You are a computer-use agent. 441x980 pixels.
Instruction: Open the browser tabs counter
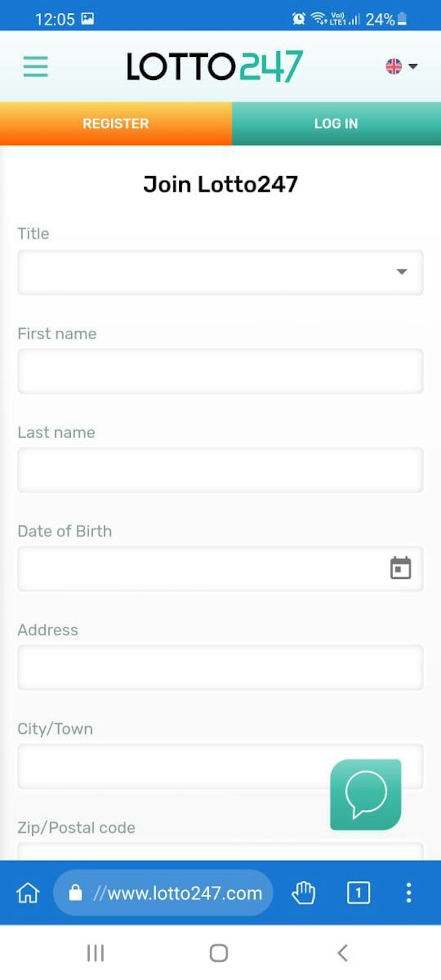tap(358, 893)
